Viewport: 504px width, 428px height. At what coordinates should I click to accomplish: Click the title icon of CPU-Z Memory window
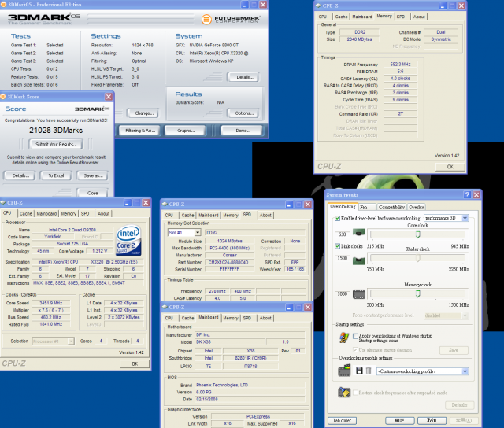(x=318, y=6)
